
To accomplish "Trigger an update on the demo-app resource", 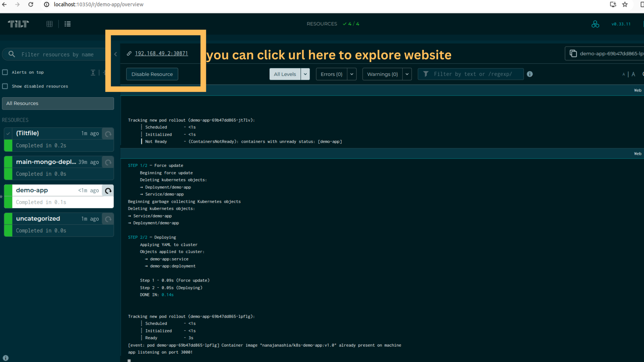I will click(x=108, y=191).
